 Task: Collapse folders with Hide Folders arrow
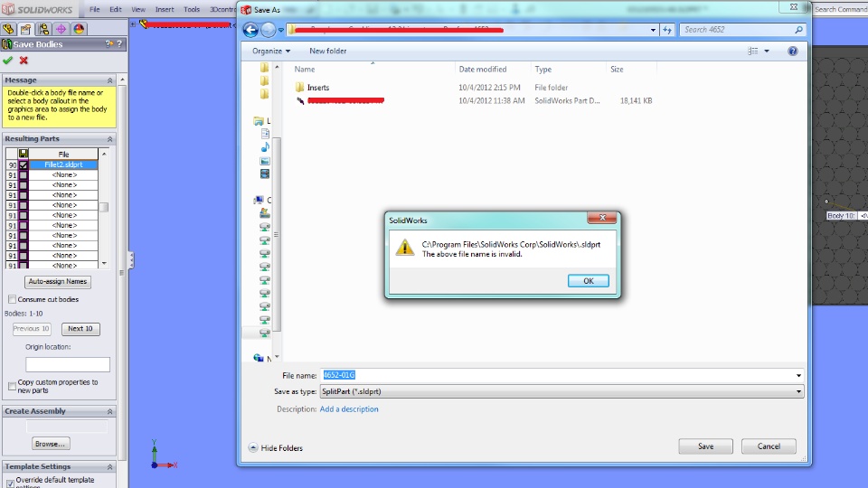[x=253, y=447]
